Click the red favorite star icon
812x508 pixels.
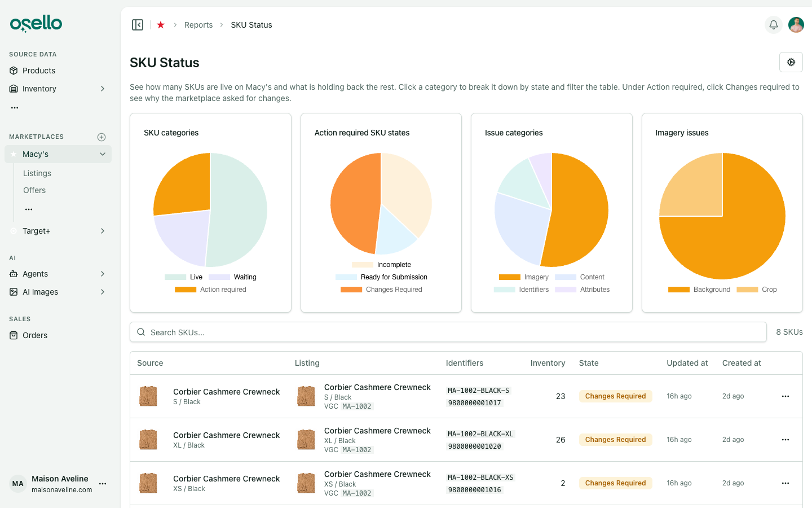point(161,25)
